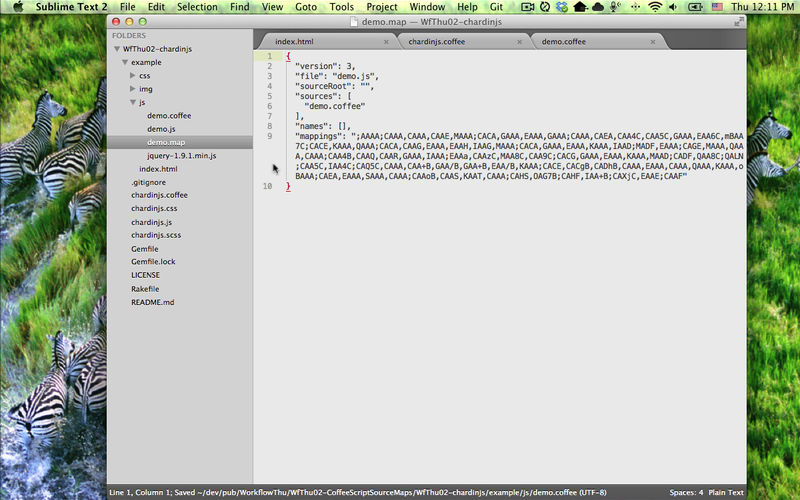
Task: Open README.md in the sidebar
Action: (153, 302)
